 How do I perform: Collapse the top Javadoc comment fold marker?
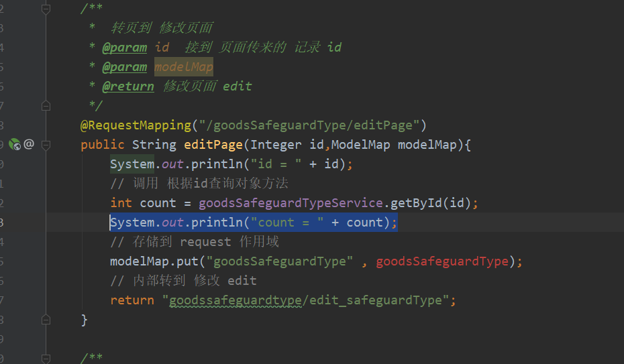(x=46, y=8)
